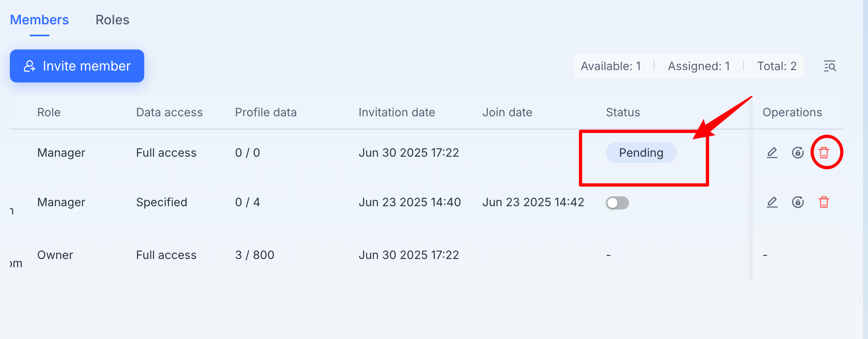Screen dimensions: 868x339
Task: Click the Owner role row entry
Action: point(55,255)
